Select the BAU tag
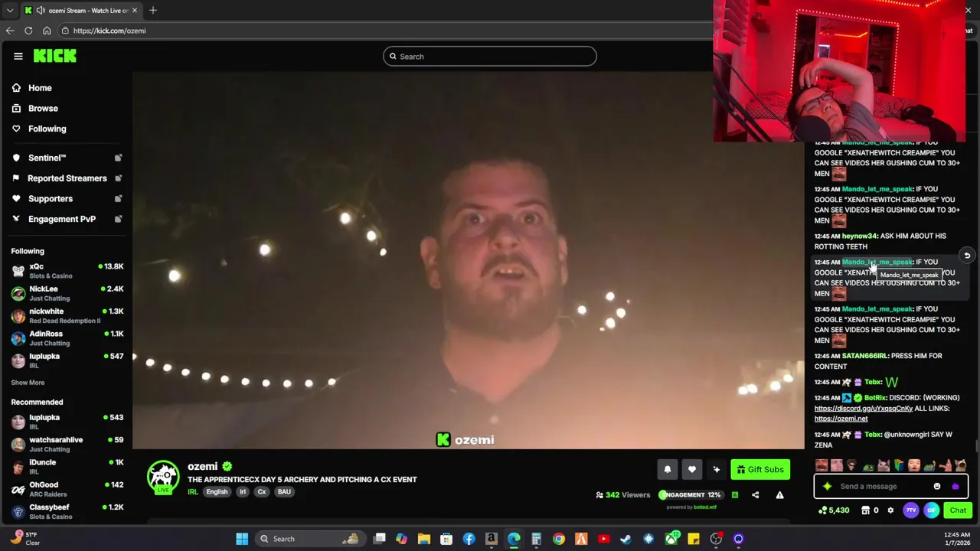The width and height of the screenshot is (980, 551). 284,492
